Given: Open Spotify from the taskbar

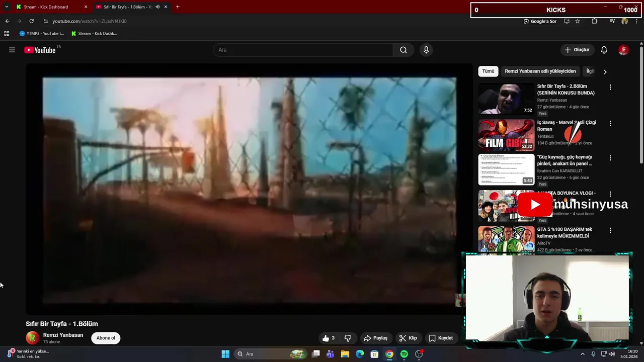Looking at the screenshot, I should tap(404, 354).
